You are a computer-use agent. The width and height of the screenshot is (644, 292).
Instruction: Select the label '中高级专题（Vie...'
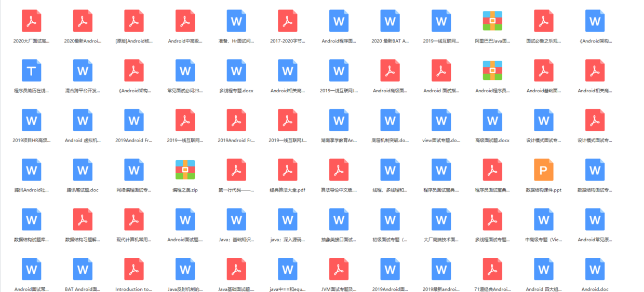544,240
